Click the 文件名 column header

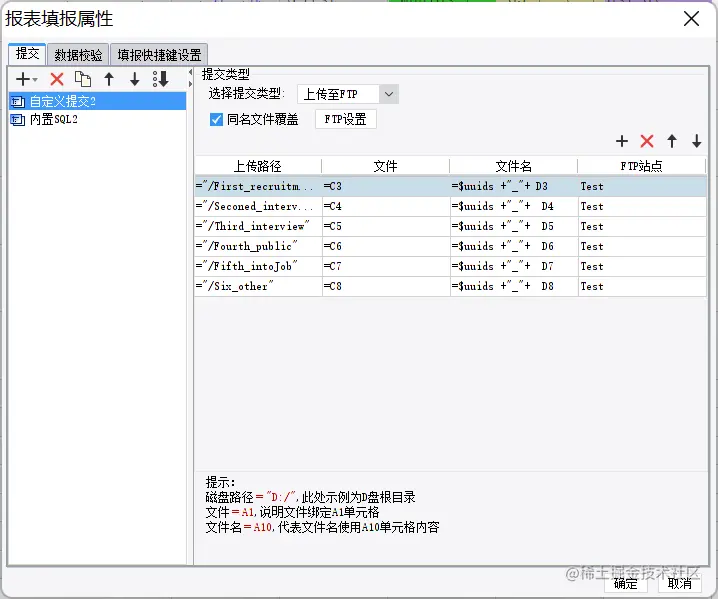[x=513, y=166]
